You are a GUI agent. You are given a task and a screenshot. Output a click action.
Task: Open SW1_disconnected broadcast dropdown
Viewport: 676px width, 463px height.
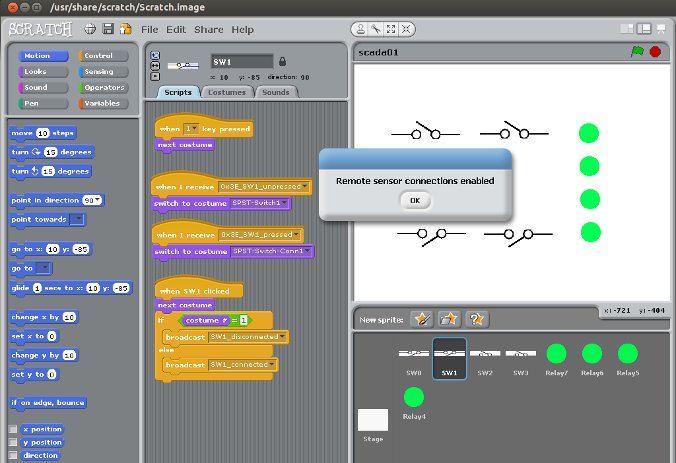[x=282, y=337]
